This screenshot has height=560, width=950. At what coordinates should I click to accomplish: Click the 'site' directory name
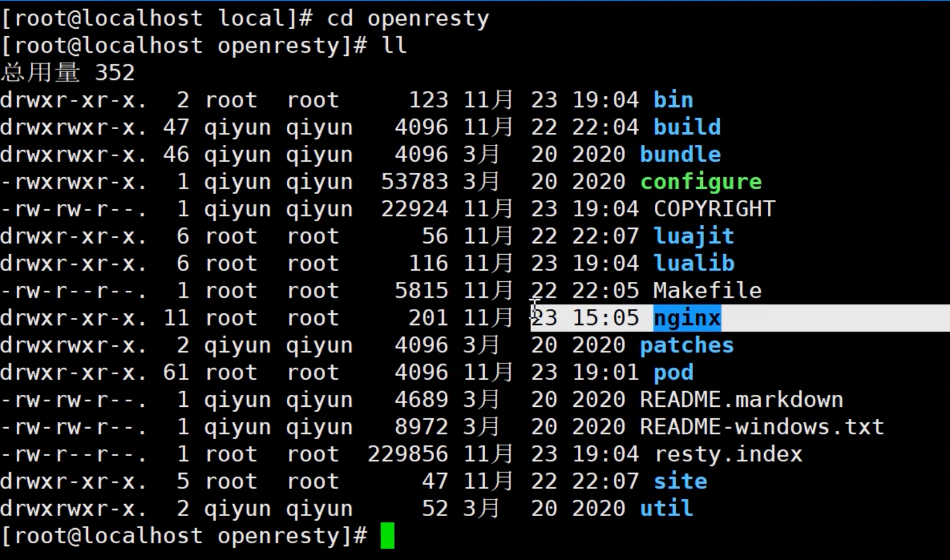[681, 481]
